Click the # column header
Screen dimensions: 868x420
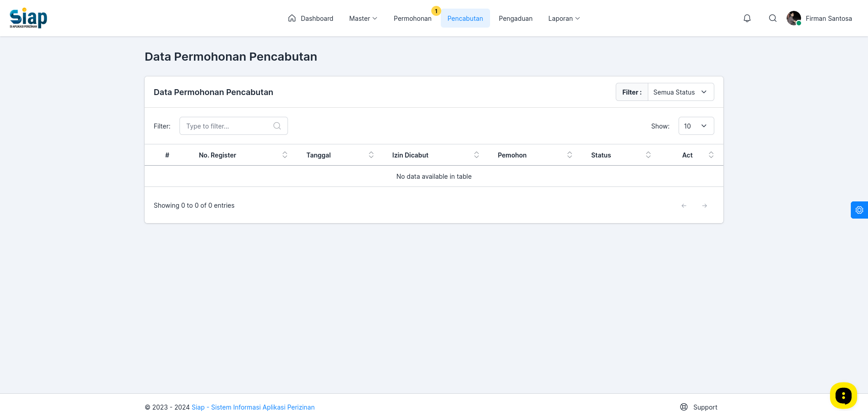click(x=167, y=155)
